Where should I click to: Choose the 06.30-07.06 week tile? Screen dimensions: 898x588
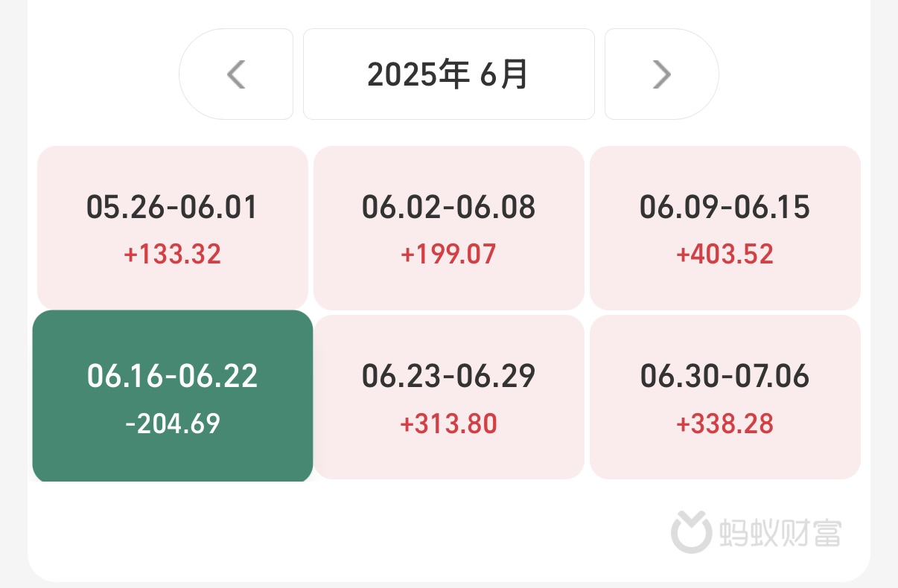point(725,397)
